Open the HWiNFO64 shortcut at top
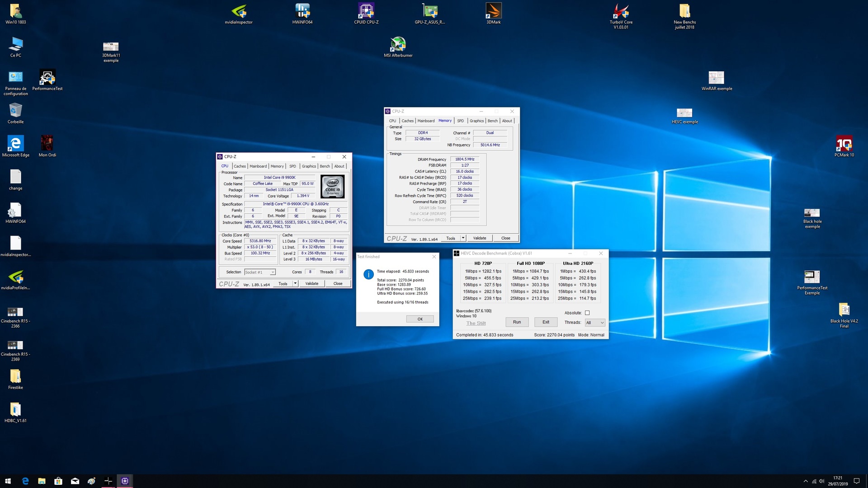868x488 pixels. coord(302,14)
